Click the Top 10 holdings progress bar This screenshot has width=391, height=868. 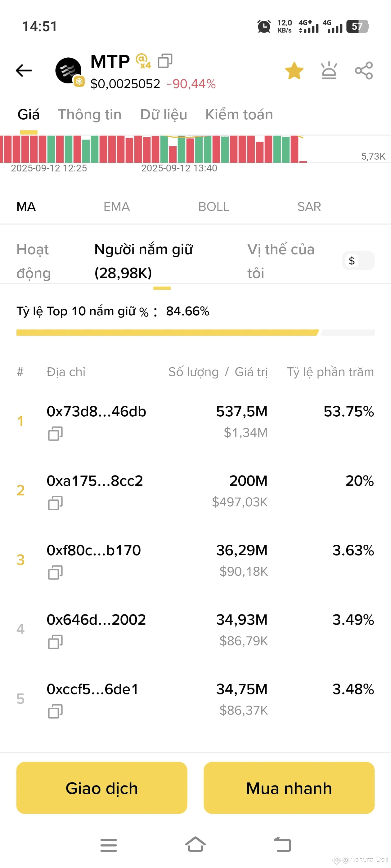click(x=195, y=333)
